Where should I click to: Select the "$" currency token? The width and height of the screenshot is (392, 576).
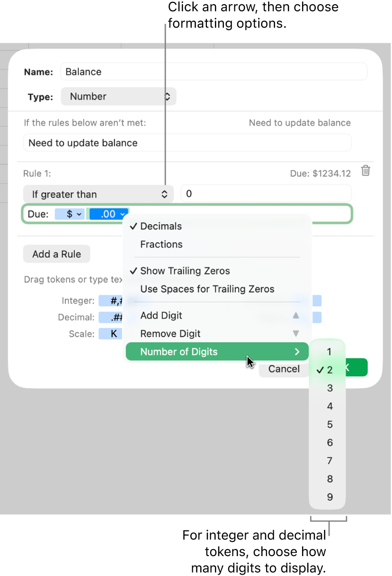pyautogui.click(x=69, y=214)
